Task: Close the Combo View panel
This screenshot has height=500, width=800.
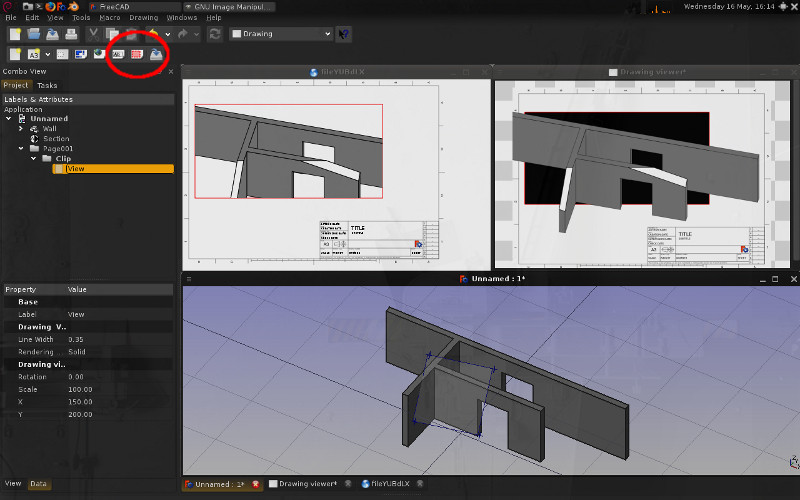Action: [171, 71]
